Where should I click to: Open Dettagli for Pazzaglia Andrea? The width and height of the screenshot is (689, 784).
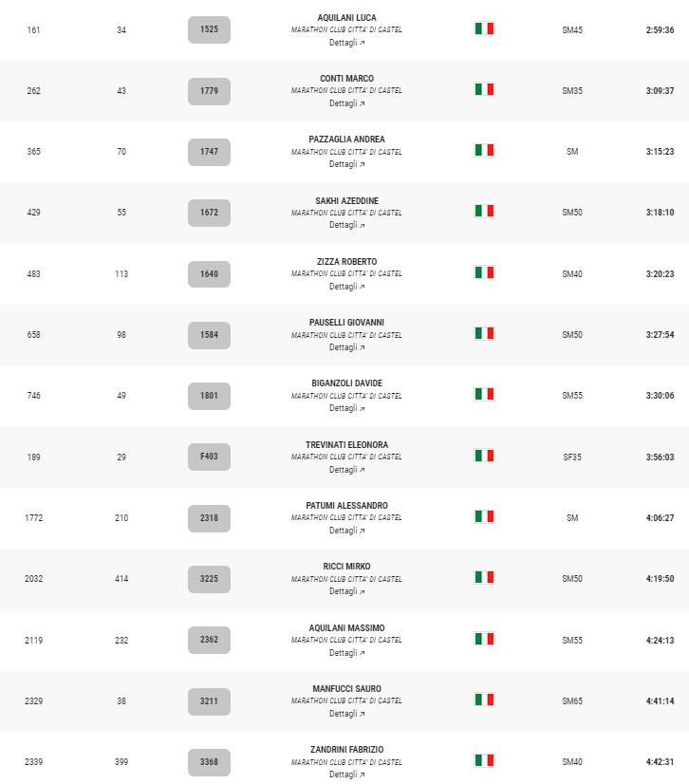point(346,164)
